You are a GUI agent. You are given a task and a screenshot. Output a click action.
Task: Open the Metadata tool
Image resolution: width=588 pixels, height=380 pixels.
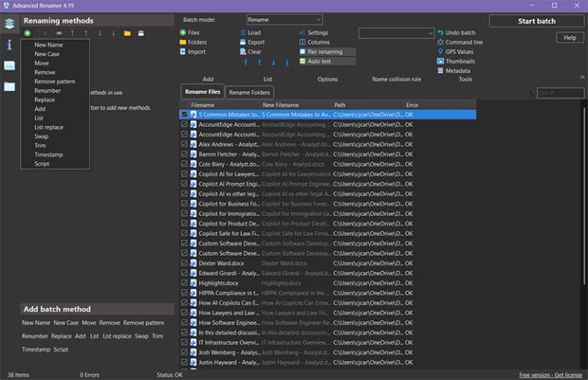click(x=454, y=70)
